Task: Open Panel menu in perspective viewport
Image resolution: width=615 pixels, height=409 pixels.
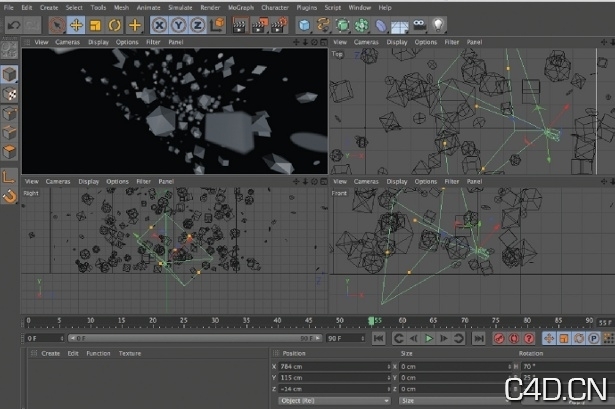Action: point(176,42)
